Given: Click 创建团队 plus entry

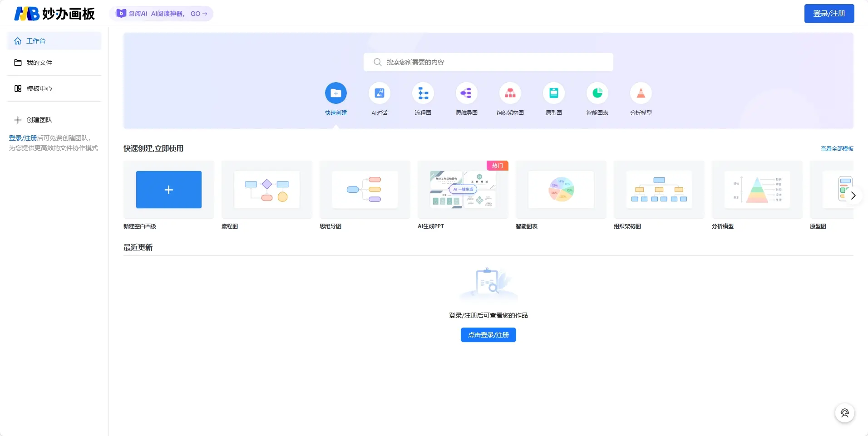Looking at the screenshot, I should coord(39,120).
